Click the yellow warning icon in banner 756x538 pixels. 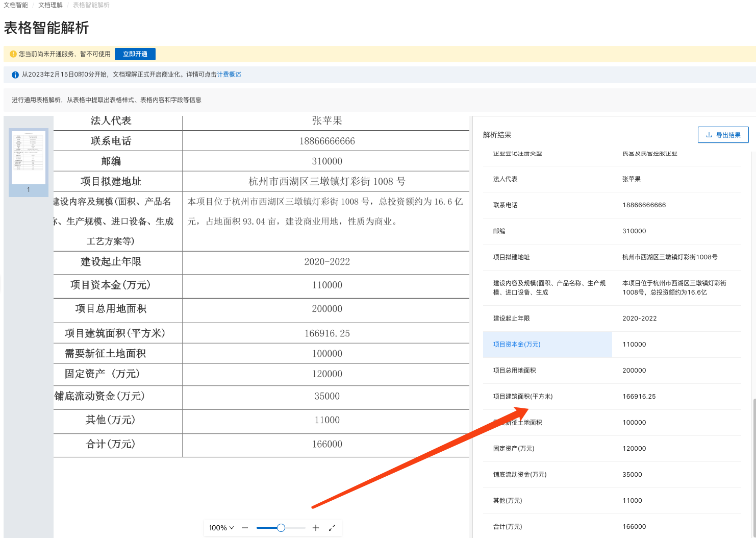(13, 54)
